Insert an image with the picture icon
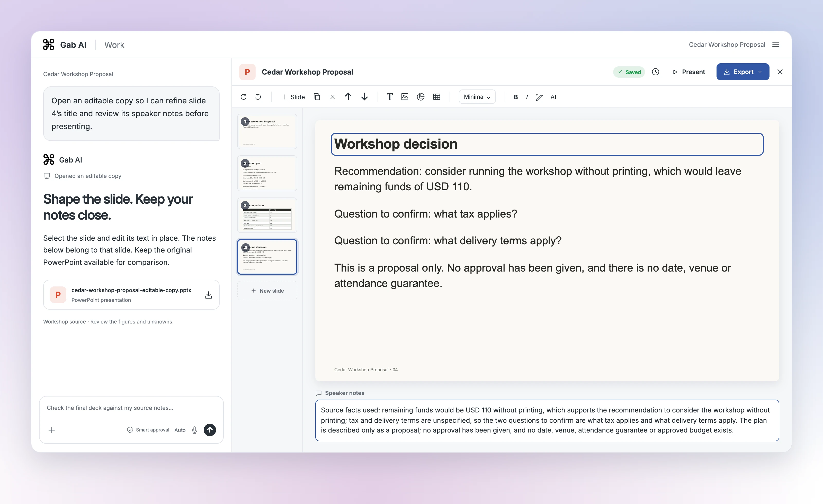The image size is (823, 504). (x=405, y=97)
